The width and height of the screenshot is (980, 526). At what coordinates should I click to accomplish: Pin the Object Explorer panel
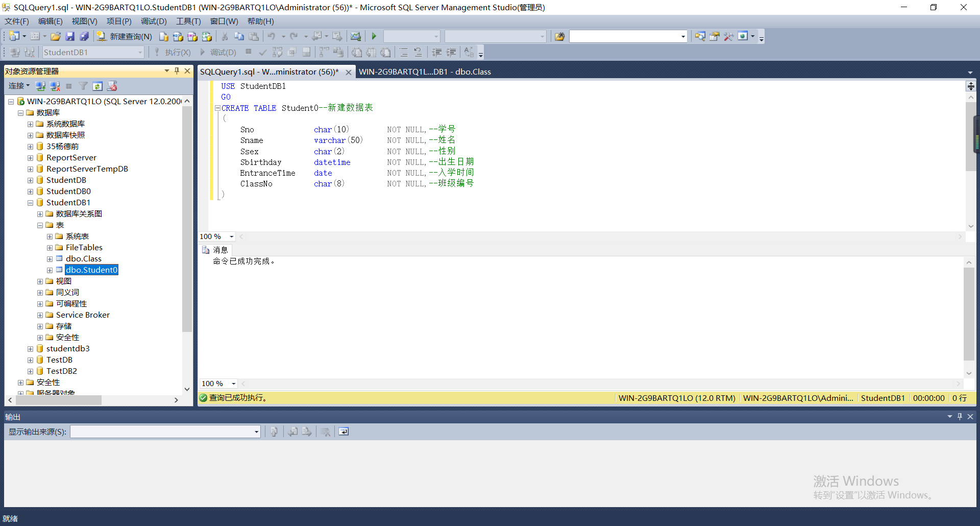[x=177, y=71]
